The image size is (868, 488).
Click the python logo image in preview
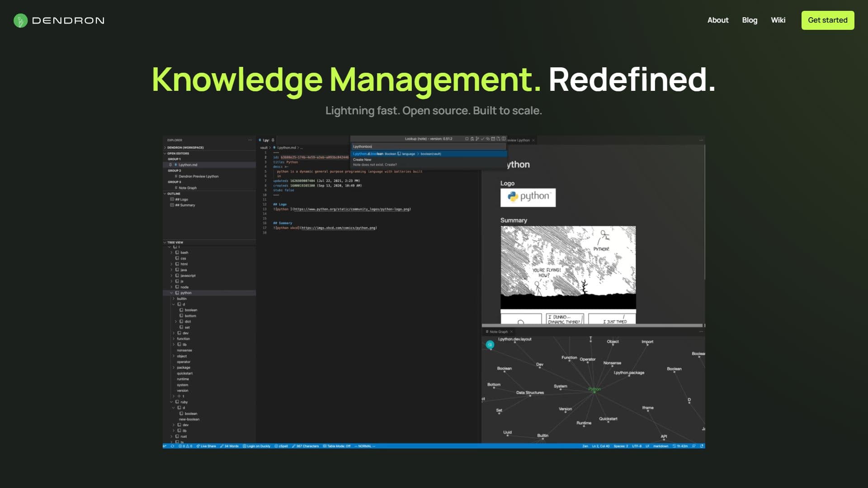[528, 197]
